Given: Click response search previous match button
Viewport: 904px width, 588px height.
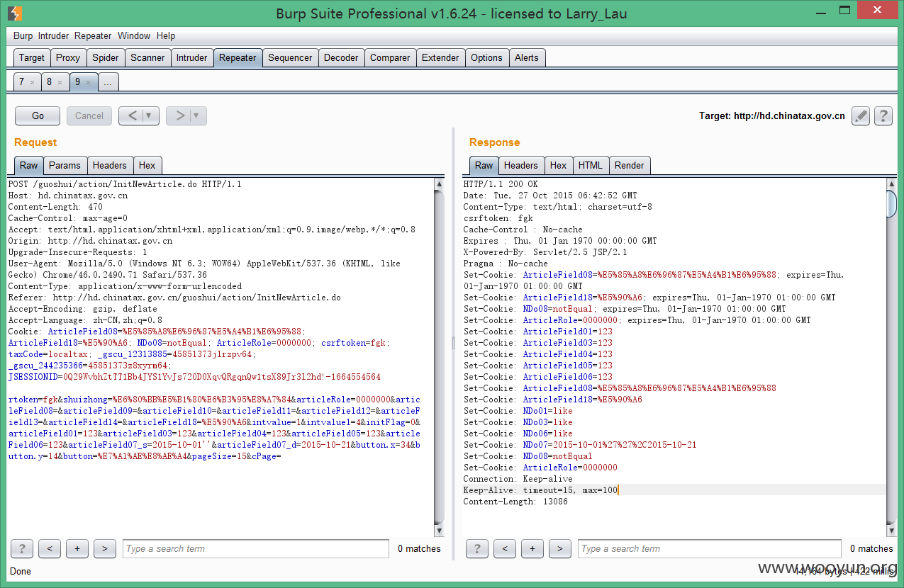Looking at the screenshot, I should (505, 548).
